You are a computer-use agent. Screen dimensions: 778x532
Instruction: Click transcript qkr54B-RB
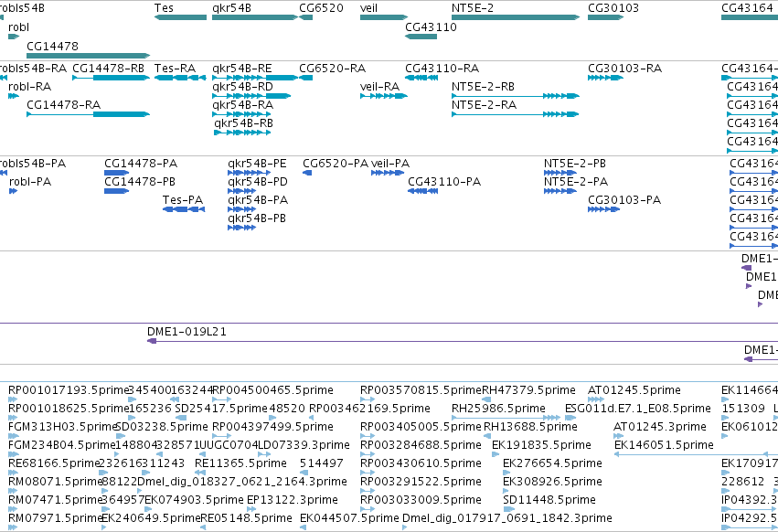(x=242, y=133)
